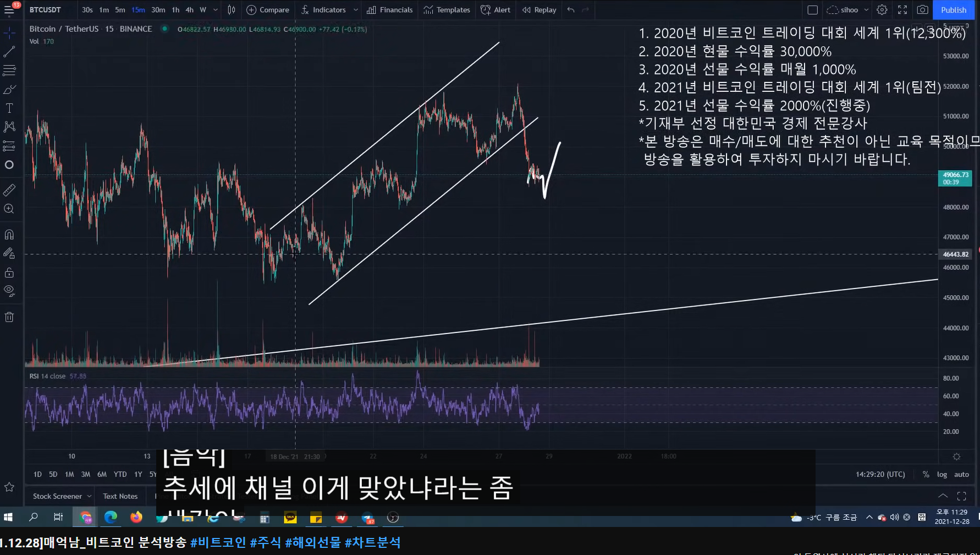Publish the chart idea
The image size is (980, 555).
point(954,10)
